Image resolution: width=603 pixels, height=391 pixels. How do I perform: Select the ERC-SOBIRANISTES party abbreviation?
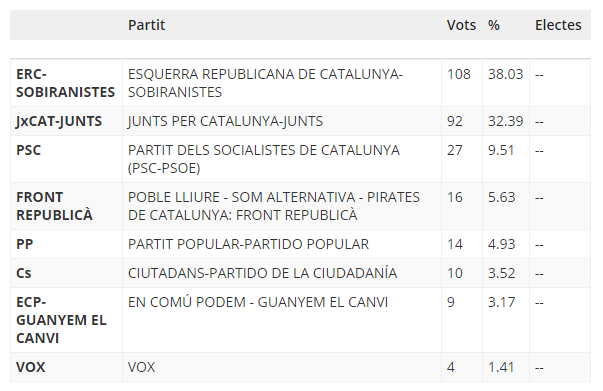coord(65,83)
